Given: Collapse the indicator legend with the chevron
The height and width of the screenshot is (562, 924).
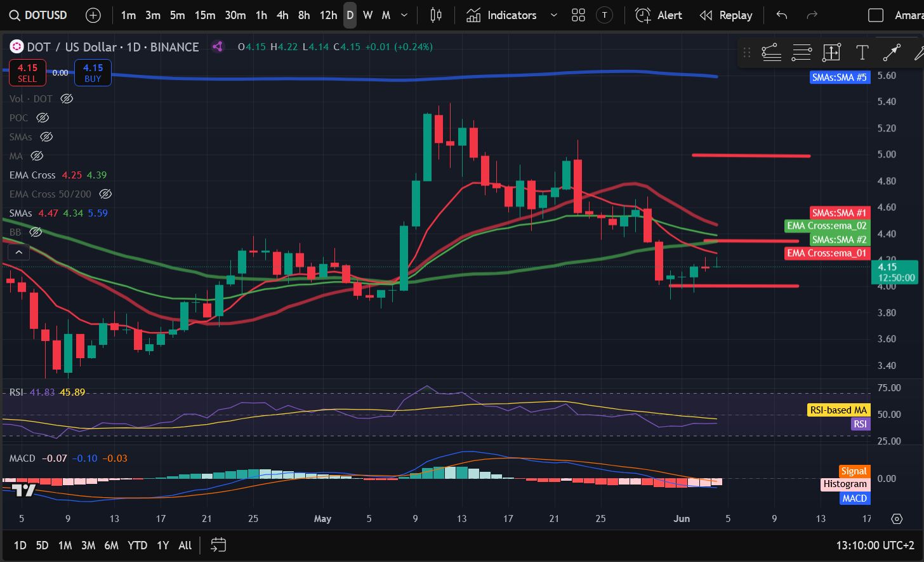Looking at the screenshot, I should pyautogui.click(x=19, y=252).
